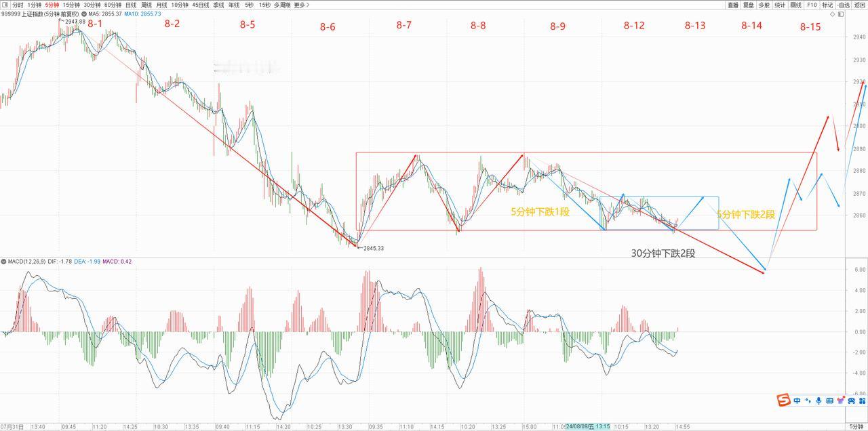
Task: Click the 2947.88 high price label
Action: point(75,22)
